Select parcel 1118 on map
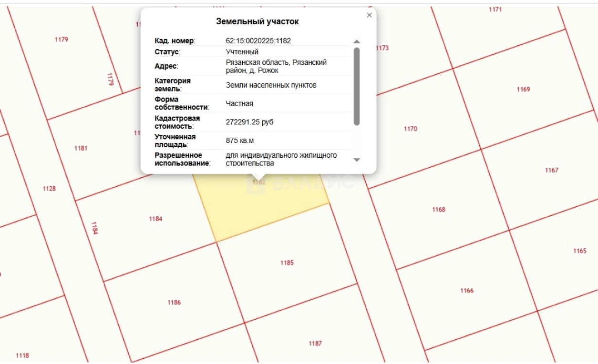Screen dimensions: 598x364 (x=22, y=355)
